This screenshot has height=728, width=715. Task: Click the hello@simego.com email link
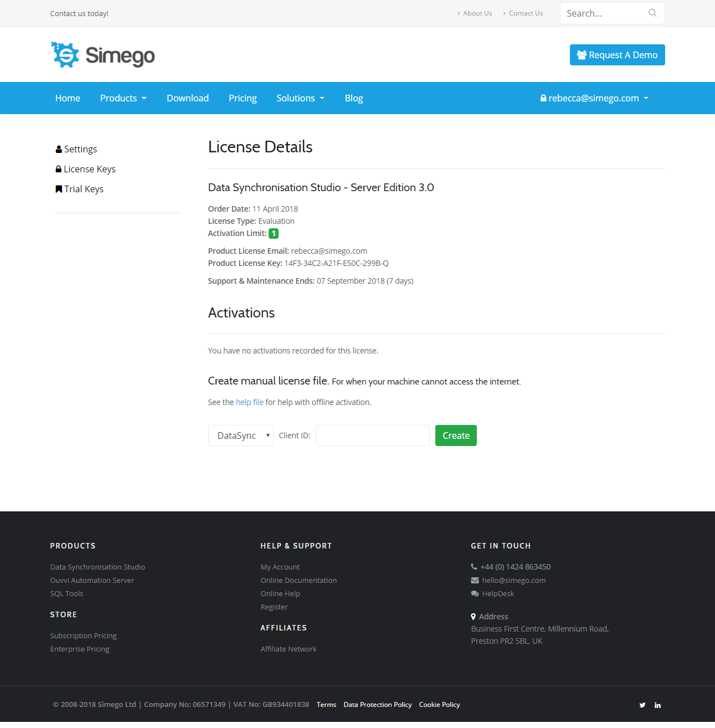pos(513,580)
